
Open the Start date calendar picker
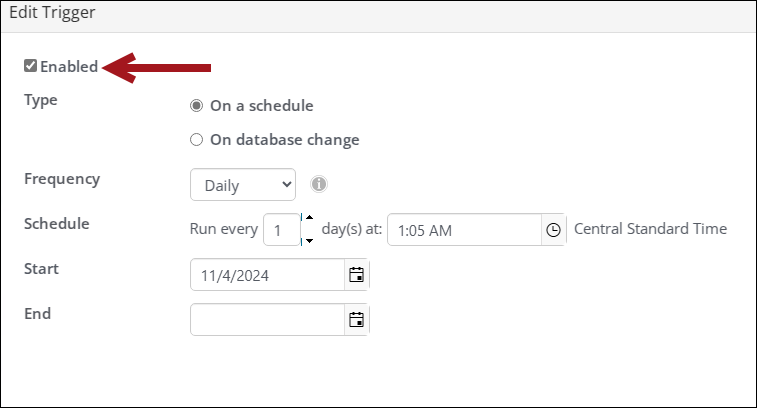[x=356, y=275]
